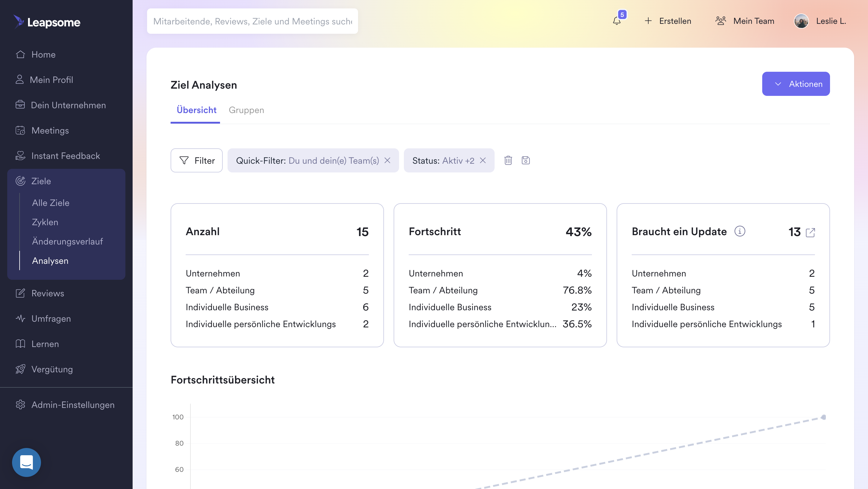Click the Lernen book icon
This screenshot has width=868, height=489.
20,344
